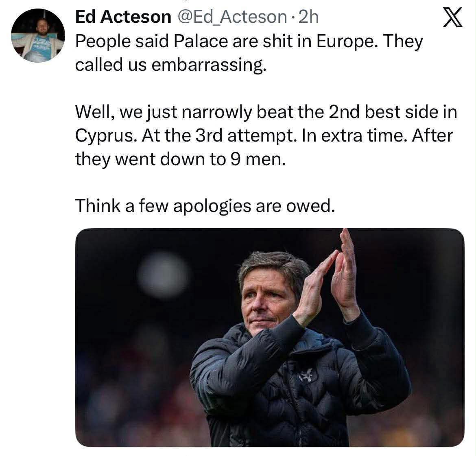Image resolution: width=476 pixels, height=456 pixels.
Task: Click the "Think a few apologies are owed" line
Action: [x=205, y=206]
